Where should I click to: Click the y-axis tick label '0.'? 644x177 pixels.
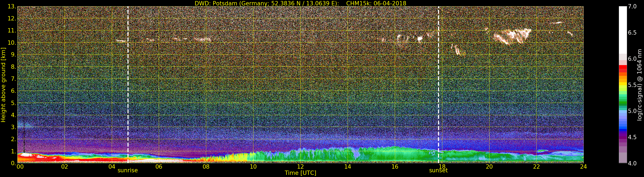[14, 163]
